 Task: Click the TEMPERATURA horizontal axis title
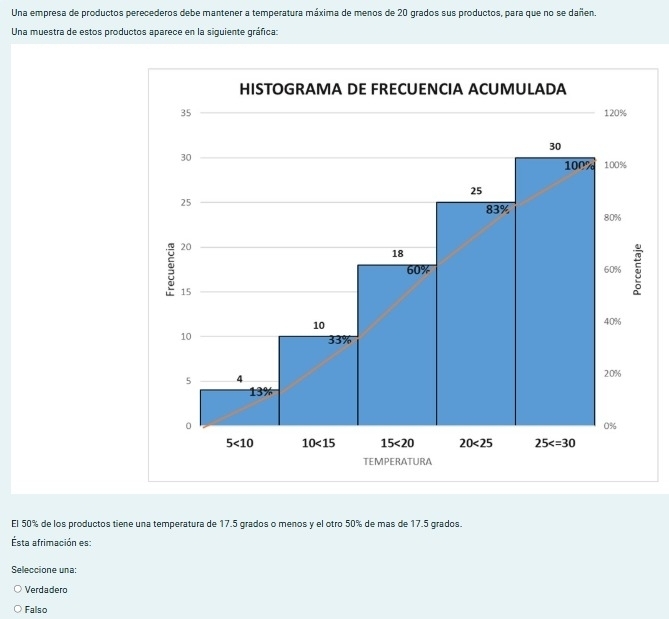(x=397, y=462)
